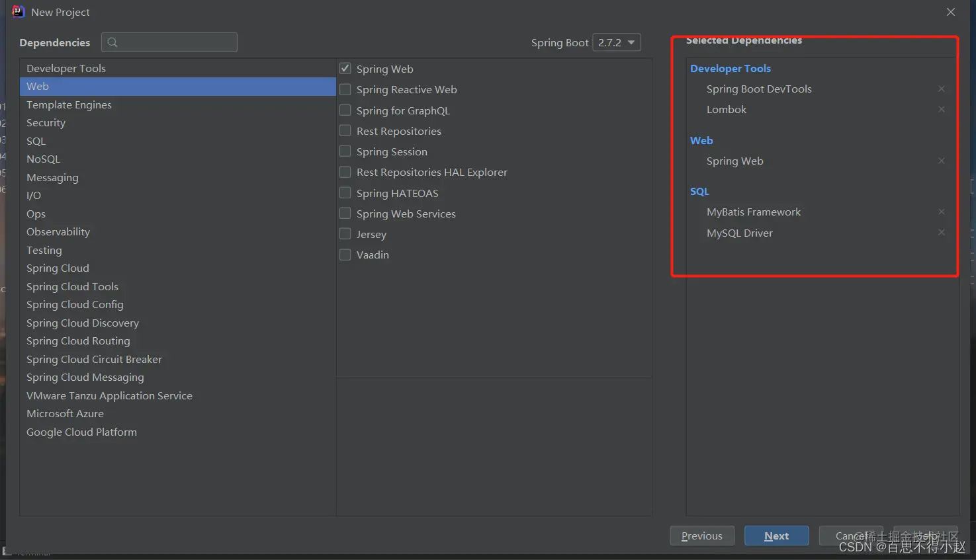
Task: Click the Cancel button
Action: (x=851, y=536)
